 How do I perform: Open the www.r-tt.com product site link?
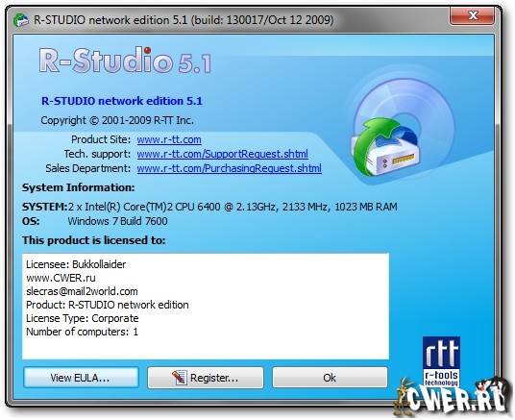point(169,139)
